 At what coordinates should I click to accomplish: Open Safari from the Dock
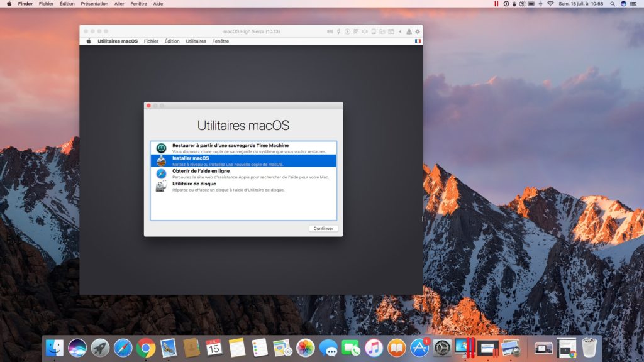[123, 348]
